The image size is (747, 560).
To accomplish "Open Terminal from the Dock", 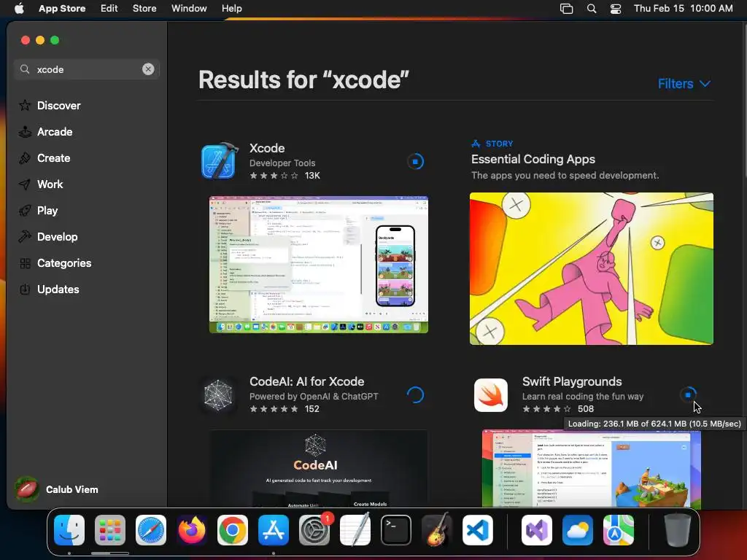I will pos(396,530).
